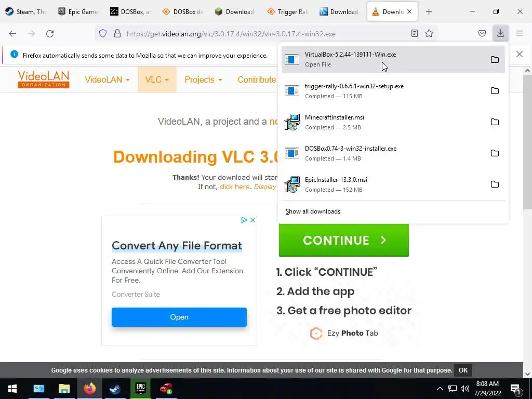Go back with the browser back arrow
532x399 pixels.
coord(12,34)
